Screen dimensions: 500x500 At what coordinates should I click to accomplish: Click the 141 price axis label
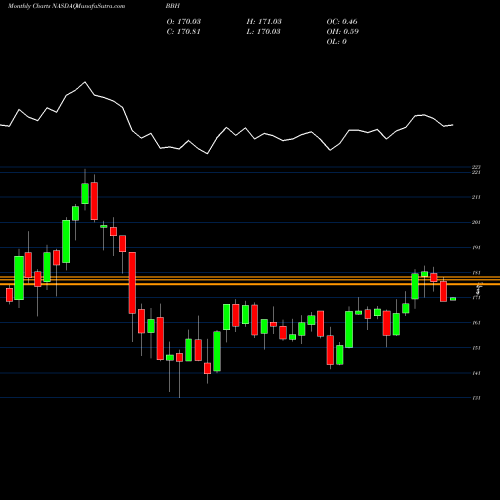point(476,373)
